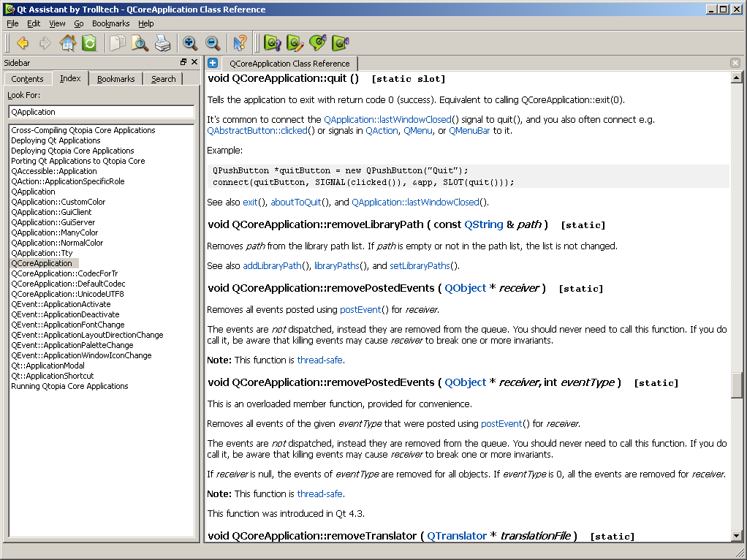This screenshot has width=747, height=560.
Task: Open the Qt Assistant Manual icon
Action: coord(340,43)
